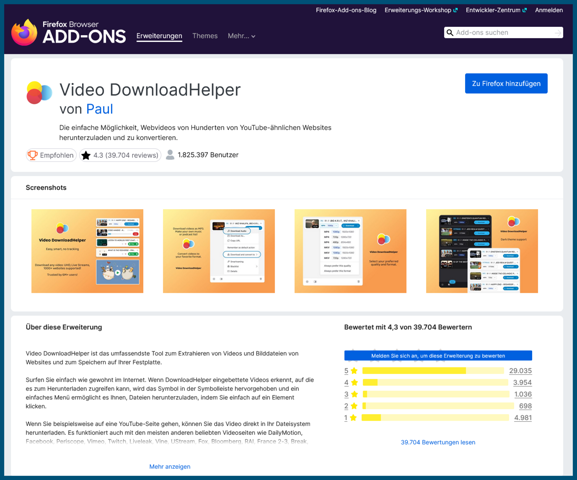This screenshot has height=480, width=577.
Task: Click the Firefox logo icon
Action: [24, 33]
